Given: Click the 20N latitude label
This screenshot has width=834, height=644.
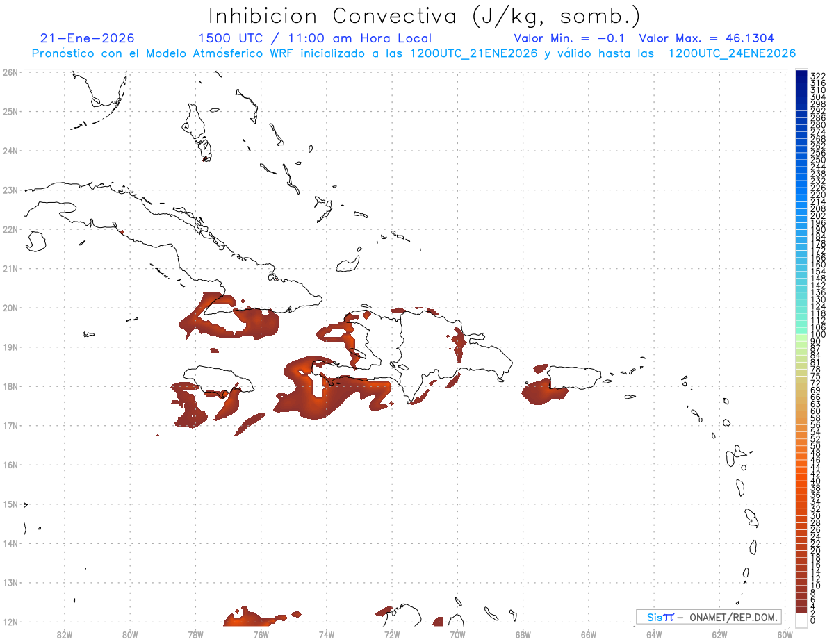Looking at the screenshot, I should point(10,308).
